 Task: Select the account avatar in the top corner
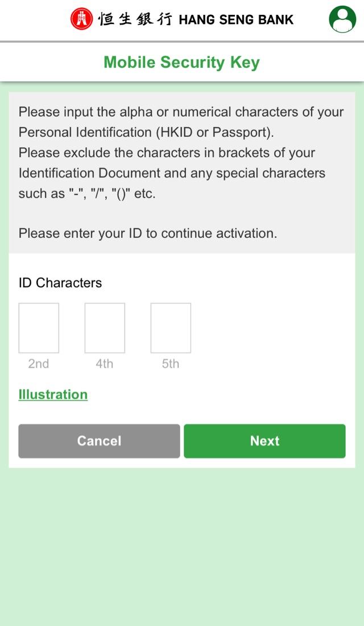coord(342,19)
